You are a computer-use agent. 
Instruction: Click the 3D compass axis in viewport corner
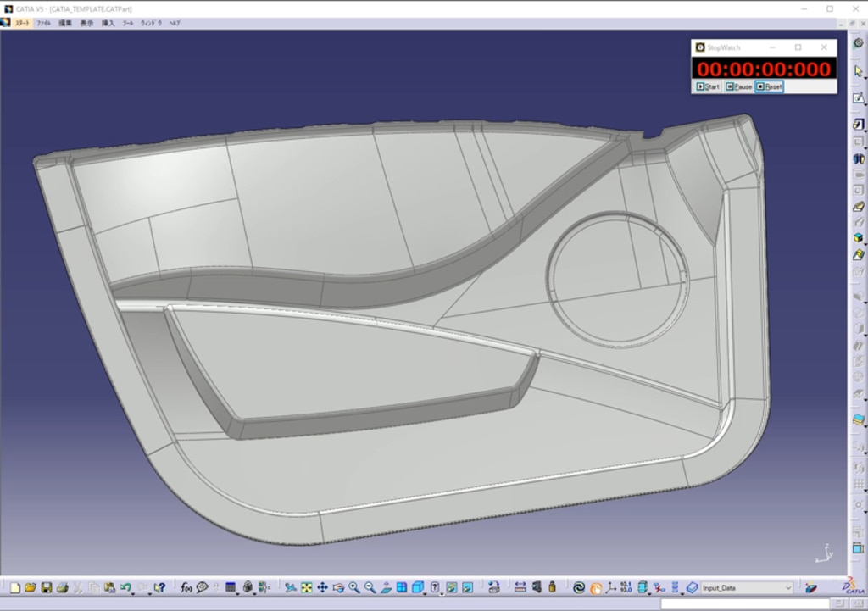(825, 553)
